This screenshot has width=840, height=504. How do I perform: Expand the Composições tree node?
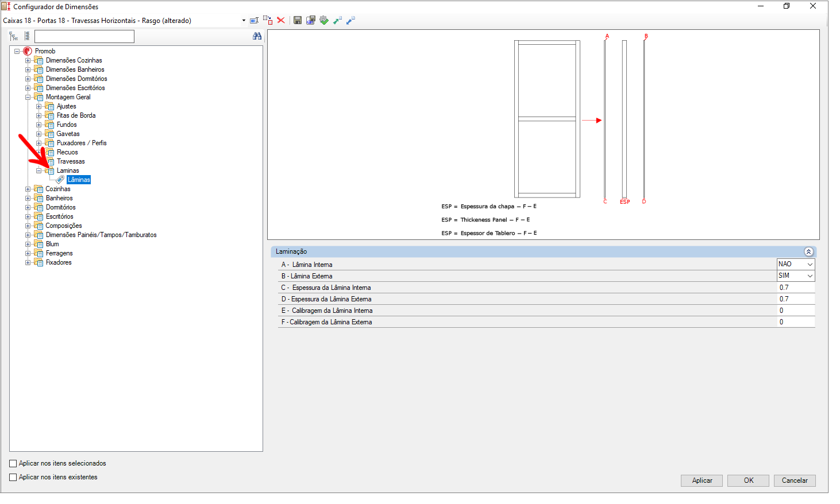click(28, 226)
